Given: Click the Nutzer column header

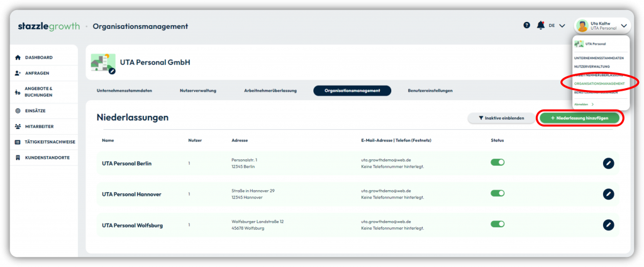Looking at the screenshot, I should [195, 140].
